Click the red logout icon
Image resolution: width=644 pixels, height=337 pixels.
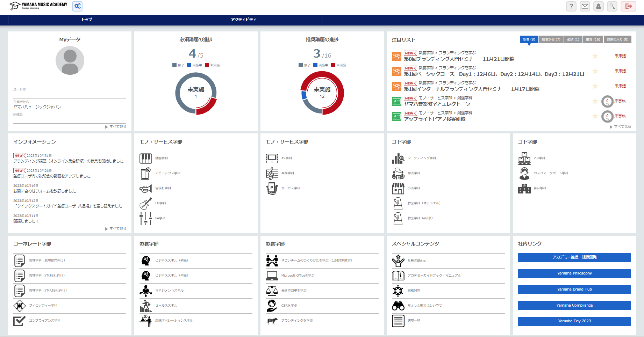click(x=628, y=6)
